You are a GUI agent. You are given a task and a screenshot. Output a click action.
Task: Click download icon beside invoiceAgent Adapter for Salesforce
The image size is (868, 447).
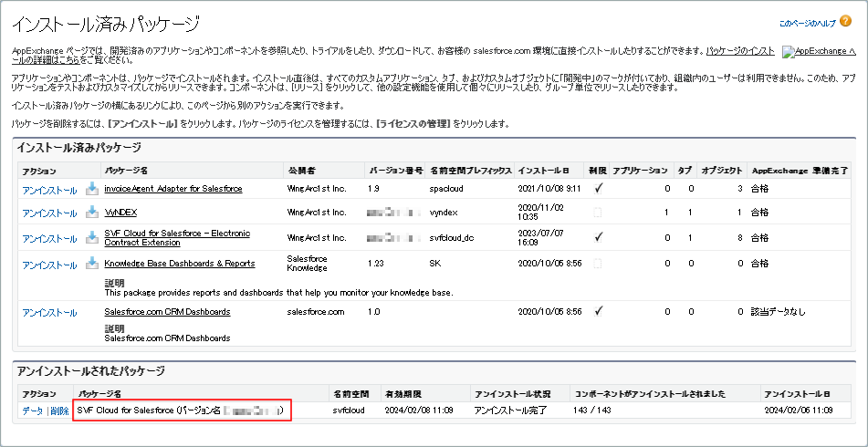(x=92, y=189)
